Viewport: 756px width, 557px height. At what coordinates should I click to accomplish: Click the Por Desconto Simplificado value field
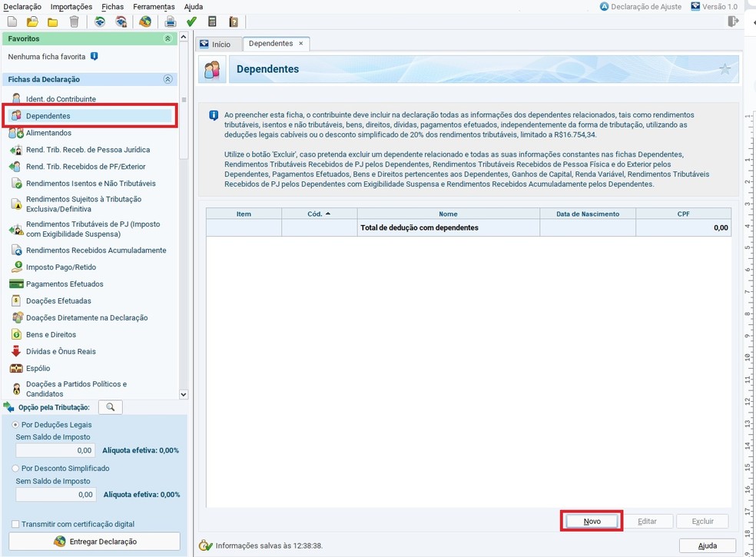coord(56,494)
